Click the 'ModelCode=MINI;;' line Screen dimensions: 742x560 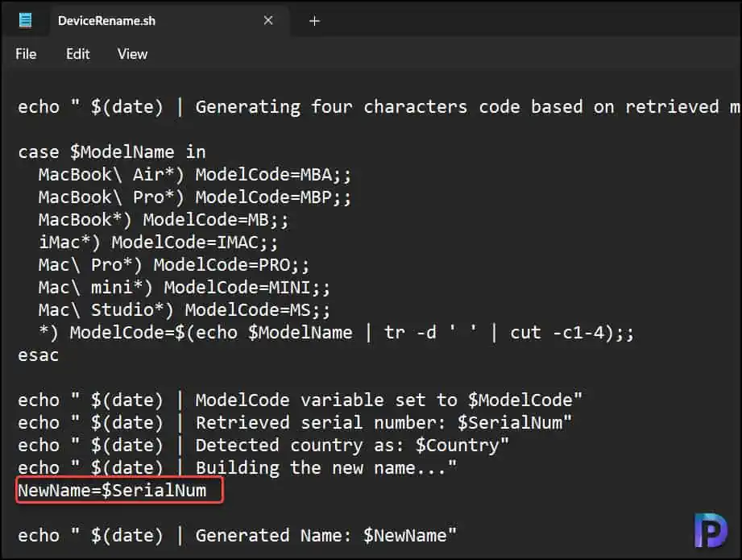[x=184, y=288]
